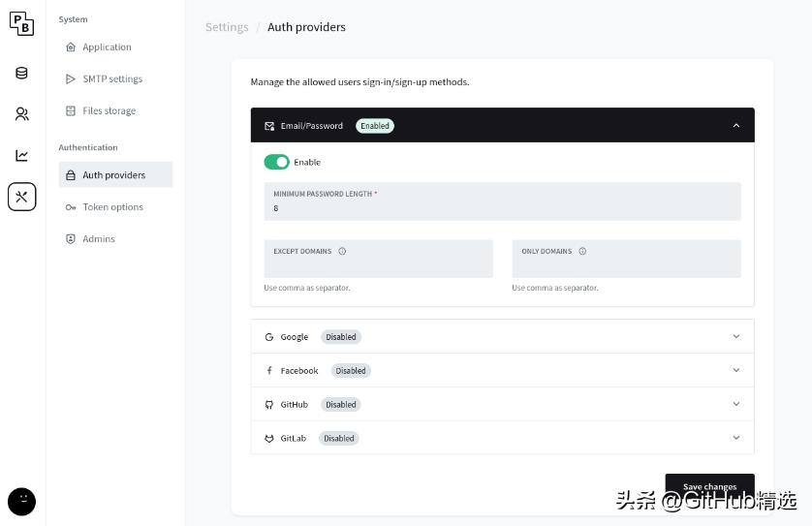812x526 pixels.
Task: Click the Email/Password mail icon
Action: coord(269,126)
